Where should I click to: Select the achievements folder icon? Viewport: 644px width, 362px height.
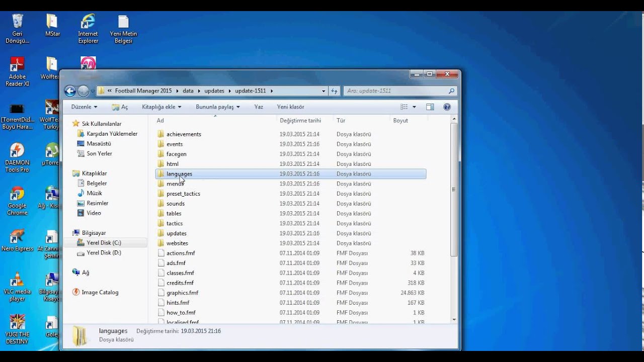click(x=161, y=134)
